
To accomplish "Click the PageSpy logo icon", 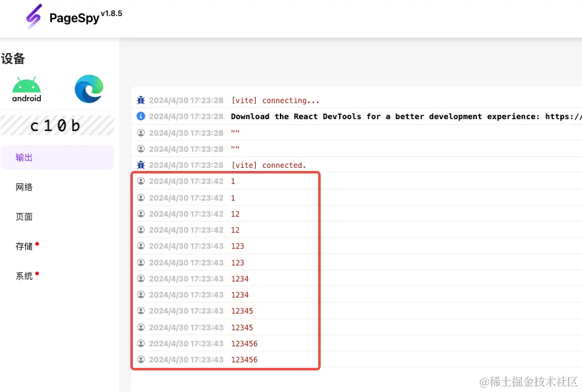I will click(x=34, y=16).
